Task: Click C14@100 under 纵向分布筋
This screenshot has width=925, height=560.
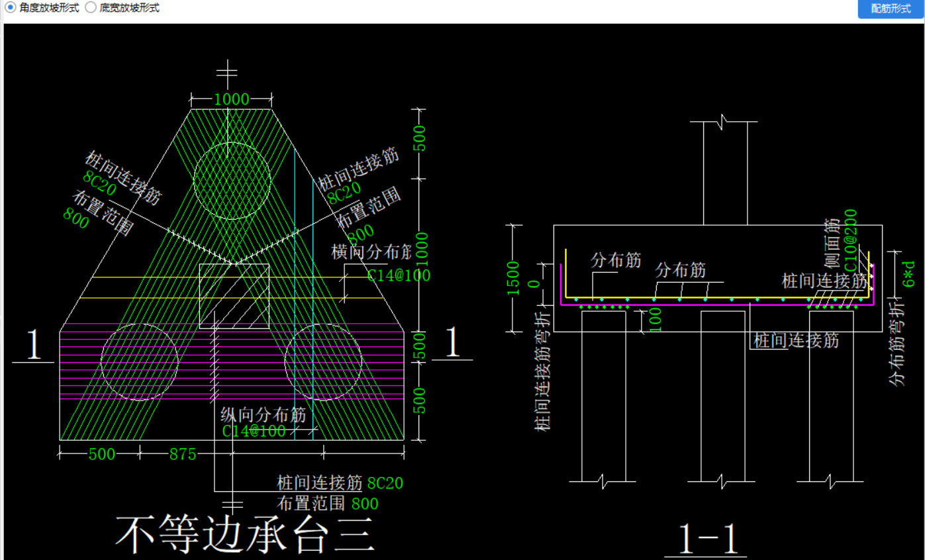Action: [x=254, y=431]
